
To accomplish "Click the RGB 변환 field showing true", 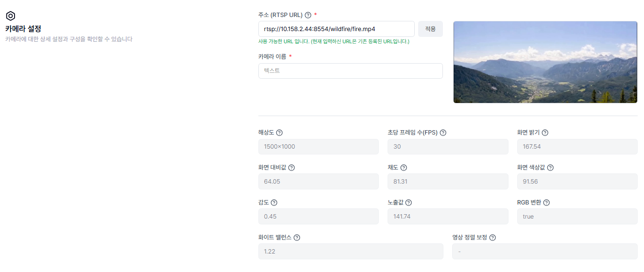I will (577, 217).
